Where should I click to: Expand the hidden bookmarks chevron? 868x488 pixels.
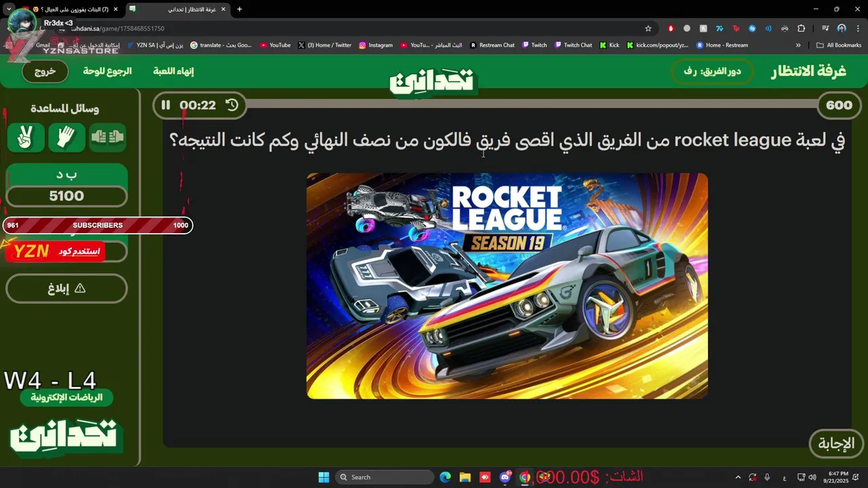(798, 45)
